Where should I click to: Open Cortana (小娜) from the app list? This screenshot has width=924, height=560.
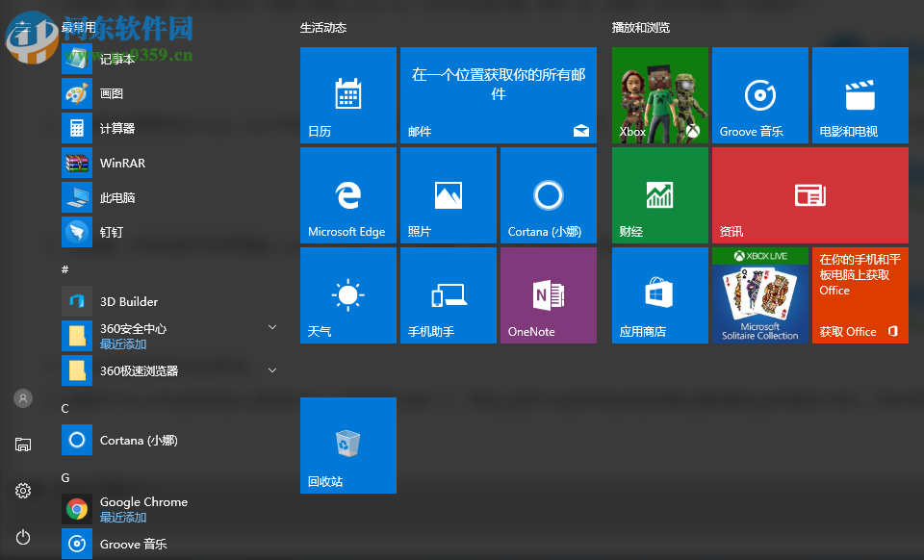point(125,440)
